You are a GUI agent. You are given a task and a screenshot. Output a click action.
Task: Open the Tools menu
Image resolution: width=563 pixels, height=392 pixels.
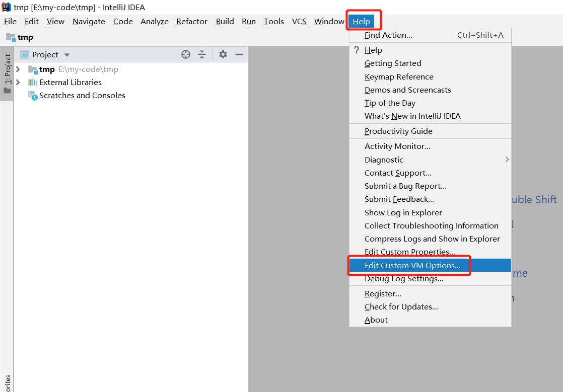point(273,22)
